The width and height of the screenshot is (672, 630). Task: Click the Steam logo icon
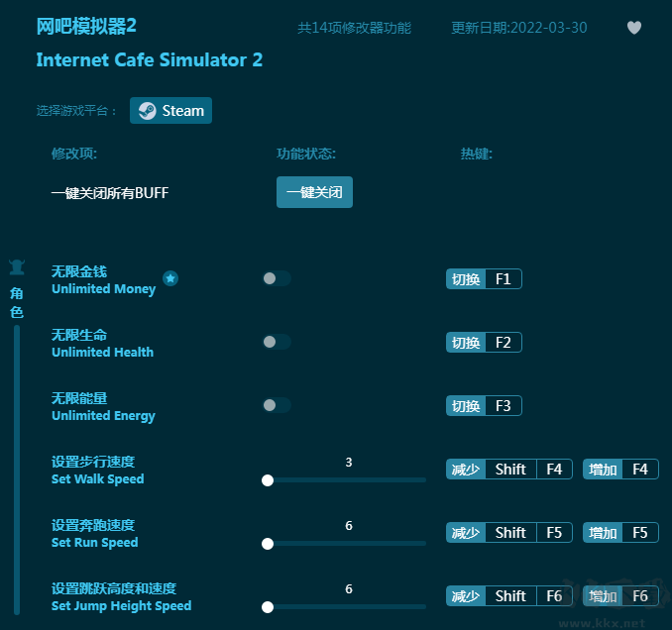(x=147, y=111)
